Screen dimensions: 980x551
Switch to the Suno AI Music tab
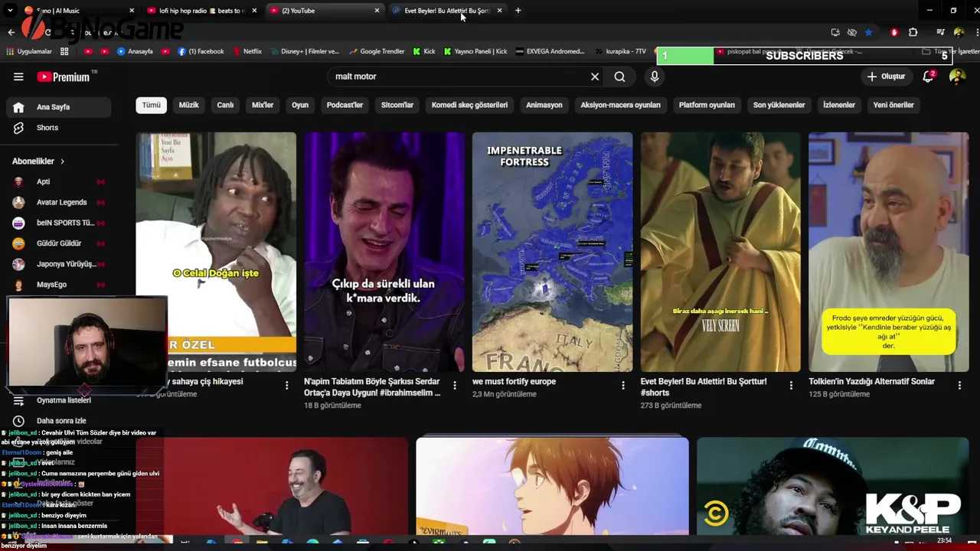[77, 11]
